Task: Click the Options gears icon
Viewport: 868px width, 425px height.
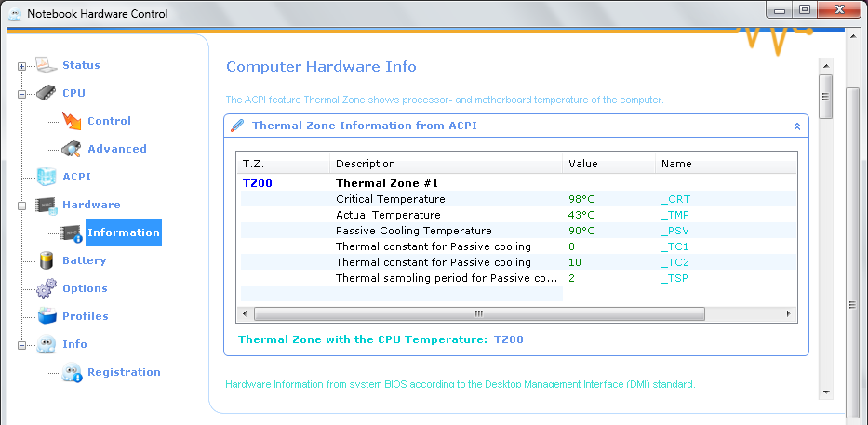Action: 47,288
